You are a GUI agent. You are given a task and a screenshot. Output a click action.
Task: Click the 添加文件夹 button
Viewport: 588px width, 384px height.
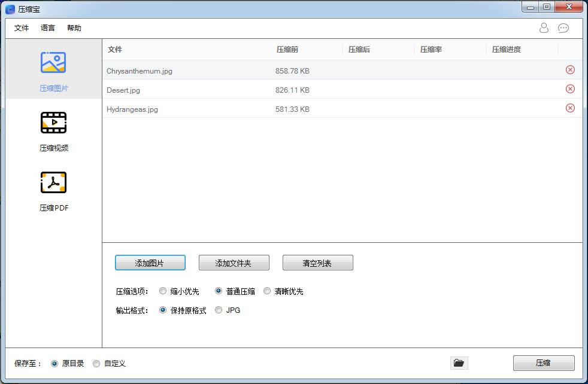[234, 263]
